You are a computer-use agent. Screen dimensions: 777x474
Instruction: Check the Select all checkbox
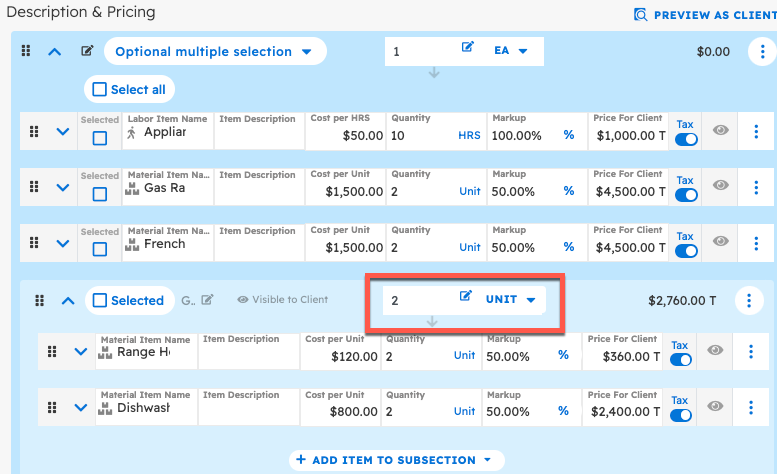[x=100, y=89]
